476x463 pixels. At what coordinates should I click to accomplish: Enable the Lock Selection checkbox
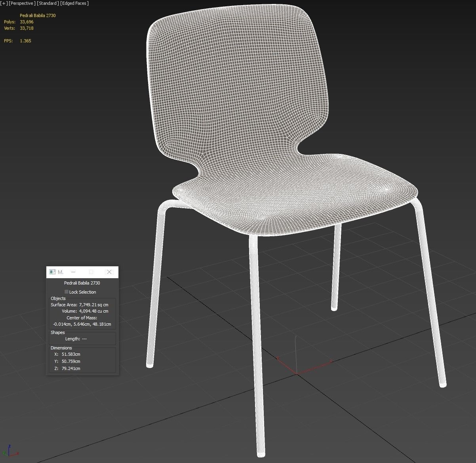point(67,292)
